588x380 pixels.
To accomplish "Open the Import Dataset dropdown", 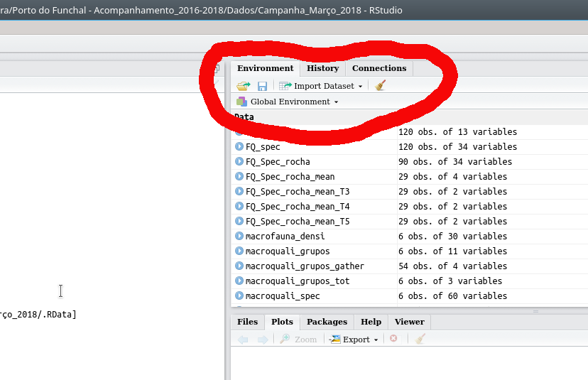I will 320,86.
